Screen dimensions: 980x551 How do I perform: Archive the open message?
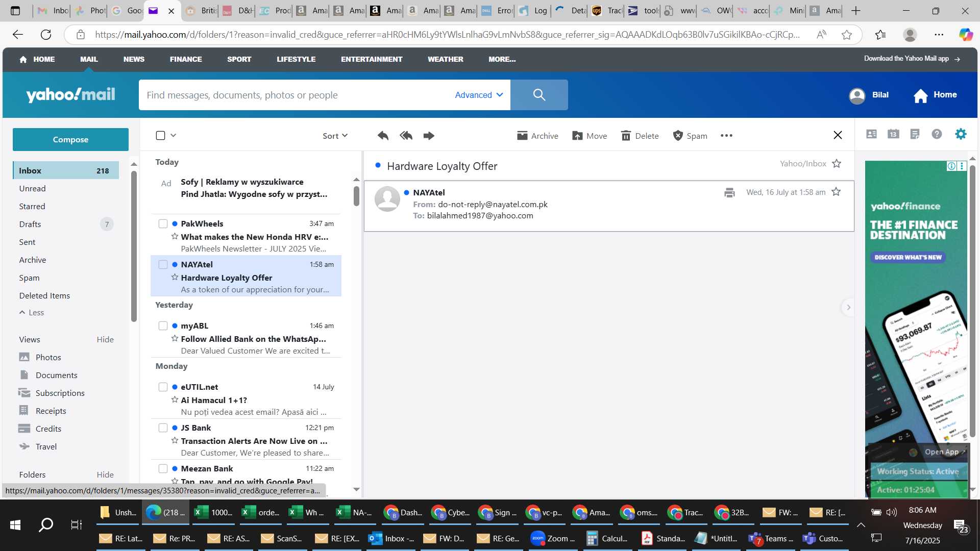tap(537, 136)
